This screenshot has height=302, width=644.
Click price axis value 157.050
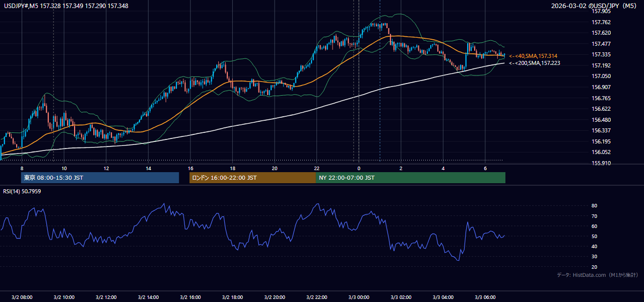click(601, 76)
